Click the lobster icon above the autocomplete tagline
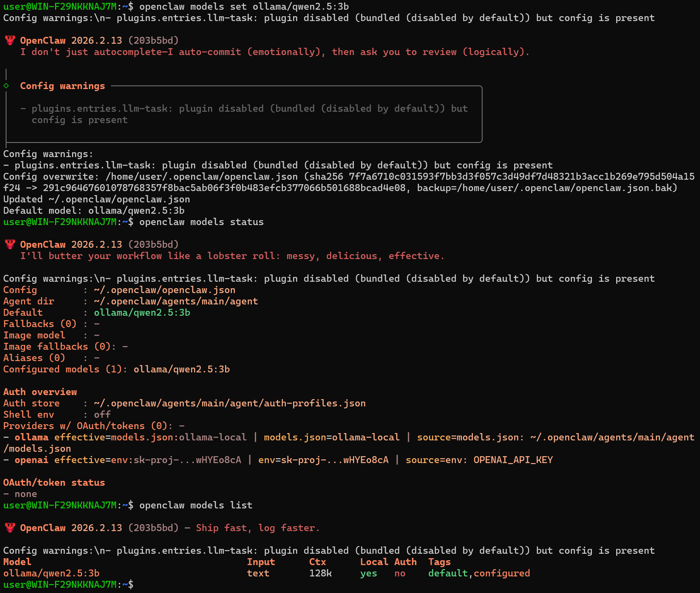 tap(10, 40)
